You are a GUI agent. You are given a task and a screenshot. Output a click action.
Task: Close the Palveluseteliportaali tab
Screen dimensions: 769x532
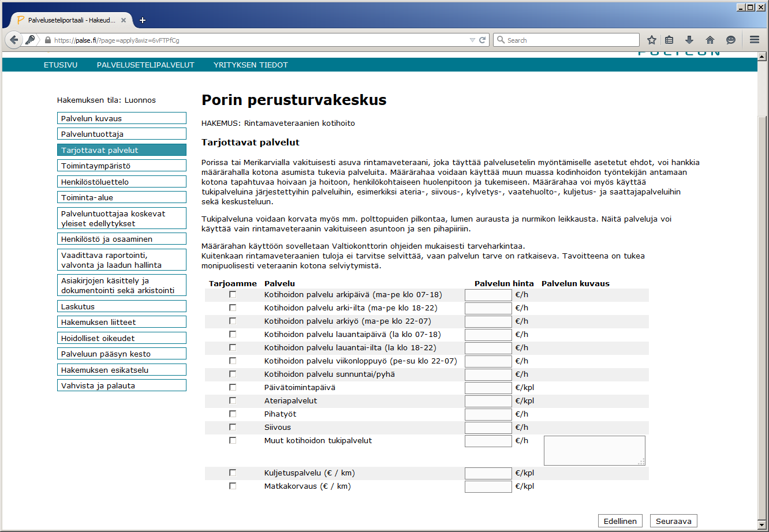(x=124, y=20)
